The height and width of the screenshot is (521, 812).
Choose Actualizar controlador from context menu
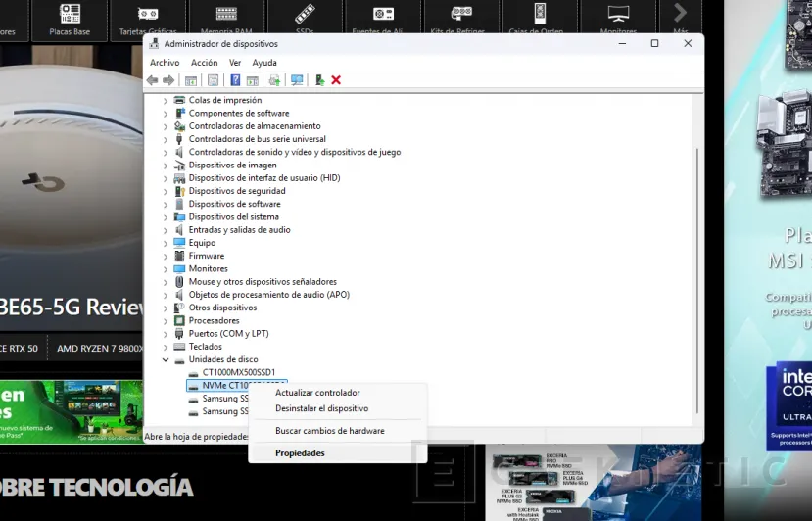click(x=317, y=393)
